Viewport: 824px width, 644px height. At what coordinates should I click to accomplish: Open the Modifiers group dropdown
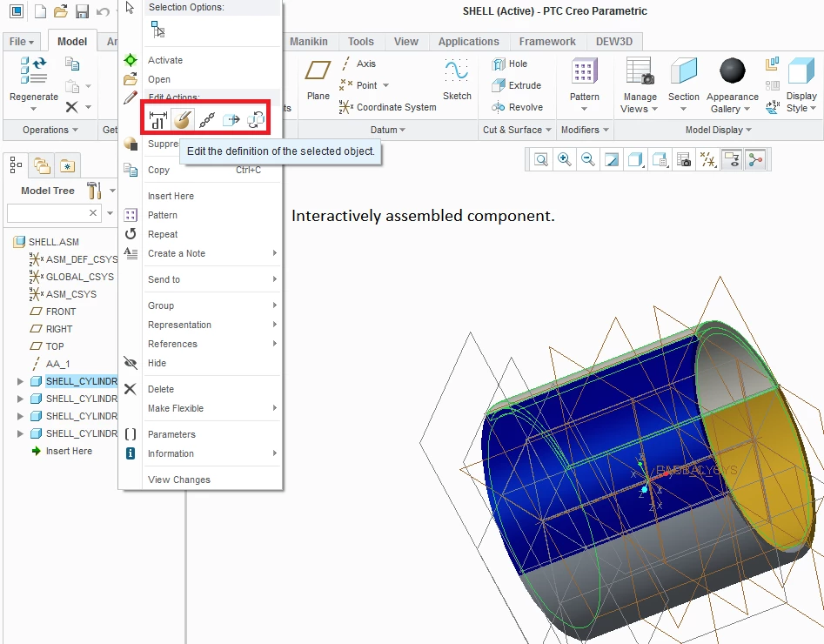[585, 130]
